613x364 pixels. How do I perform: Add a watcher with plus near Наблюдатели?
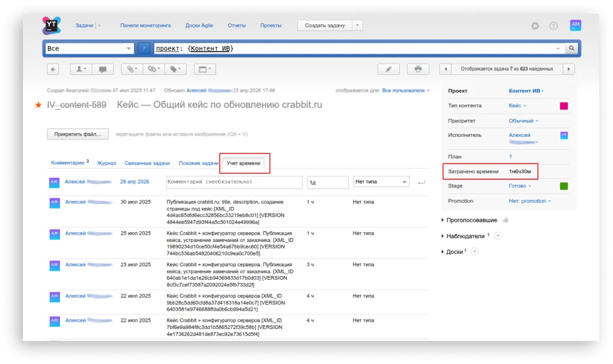(x=498, y=236)
